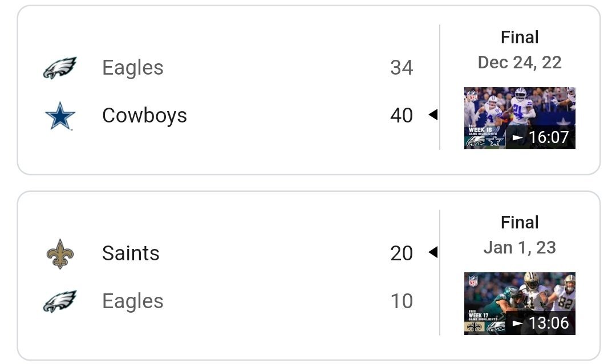Click the Dallas Cowboys star logo
Screen dimensions: 616x364
(60, 116)
